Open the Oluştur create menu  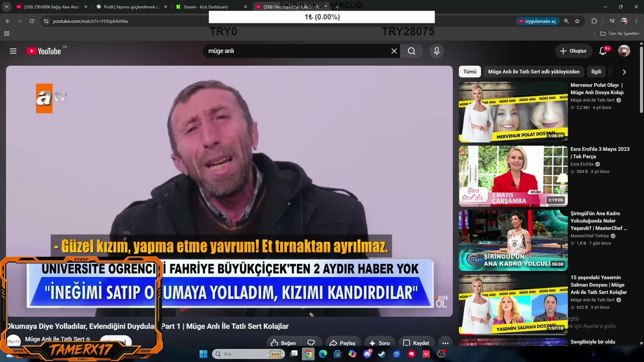pos(573,51)
